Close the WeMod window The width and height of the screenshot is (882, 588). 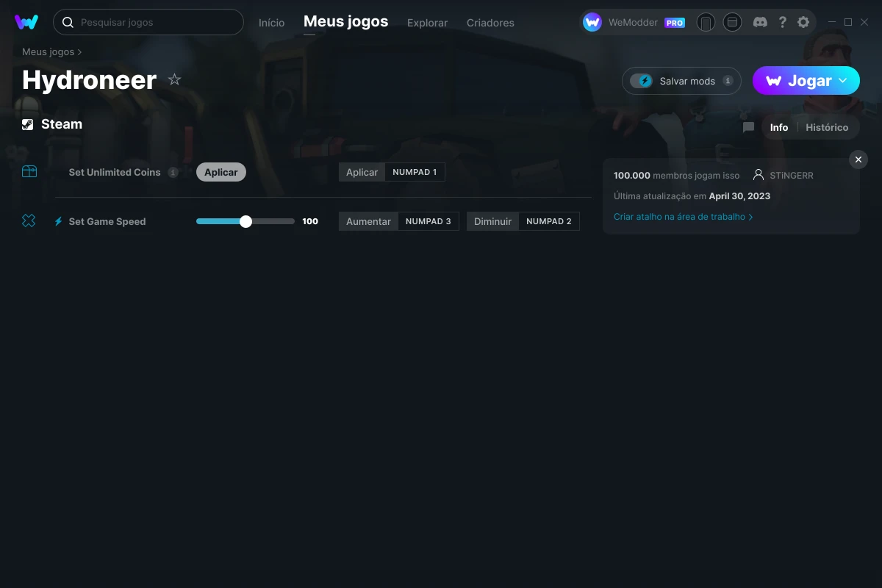[x=864, y=22]
